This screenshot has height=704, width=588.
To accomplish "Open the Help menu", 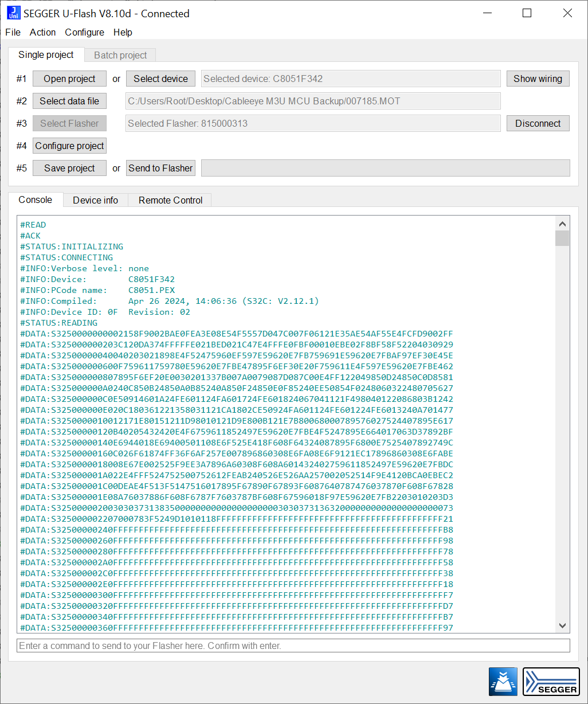I will click(x=123, y=32).
